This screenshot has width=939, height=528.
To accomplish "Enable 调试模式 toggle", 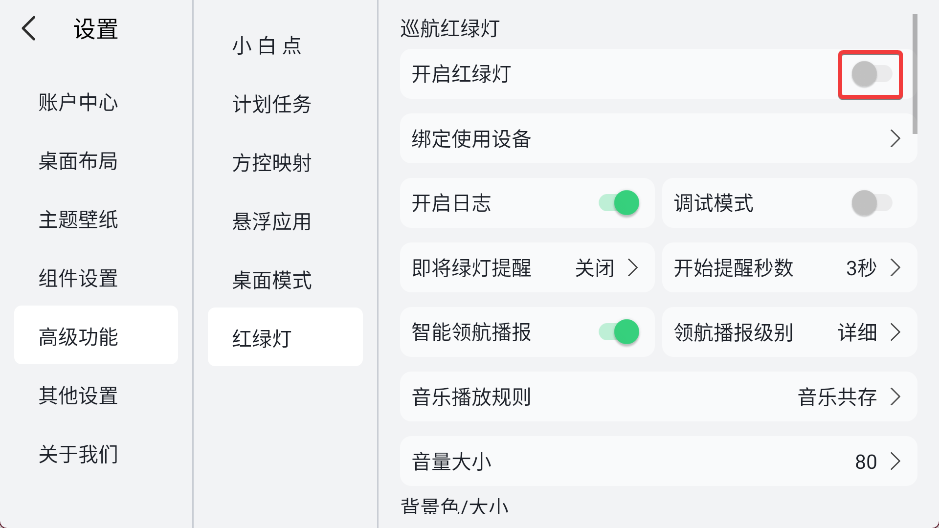I will click(870, 204).
